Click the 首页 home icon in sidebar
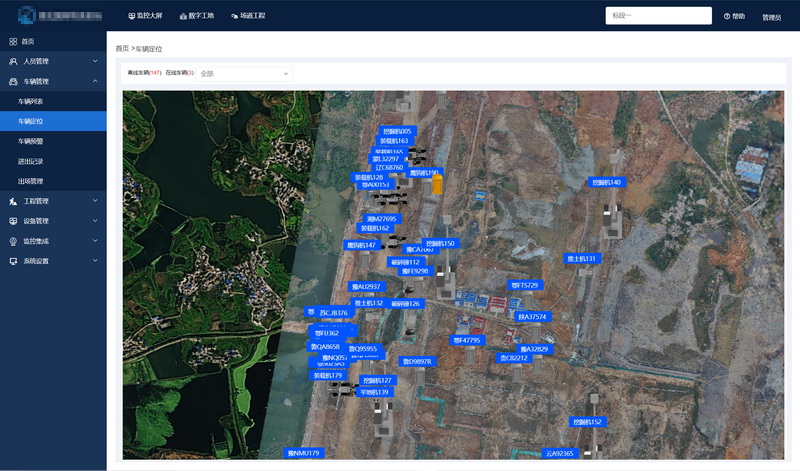Screen dimensions: 800x471 (x=13, y=41)
